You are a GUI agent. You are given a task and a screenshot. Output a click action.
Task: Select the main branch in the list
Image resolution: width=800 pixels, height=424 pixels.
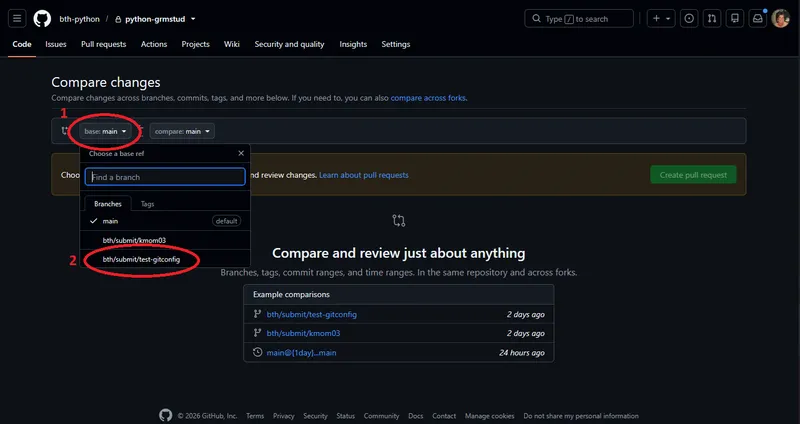[x=165, y=221]
